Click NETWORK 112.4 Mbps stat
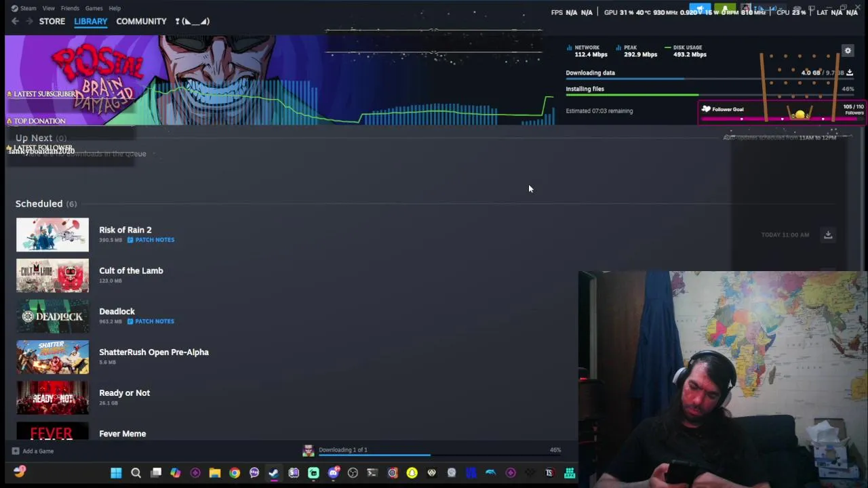 [x=587, y=51]
